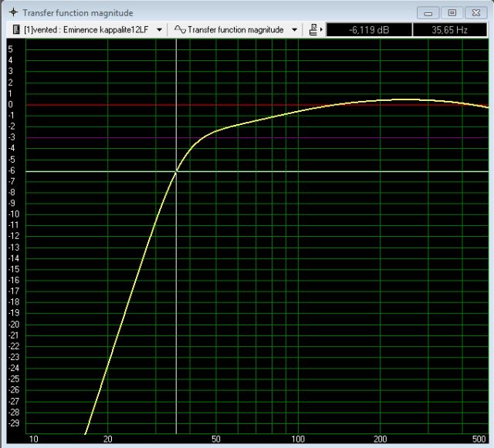Click the -29 label on the dB axis

coord(13,423)
